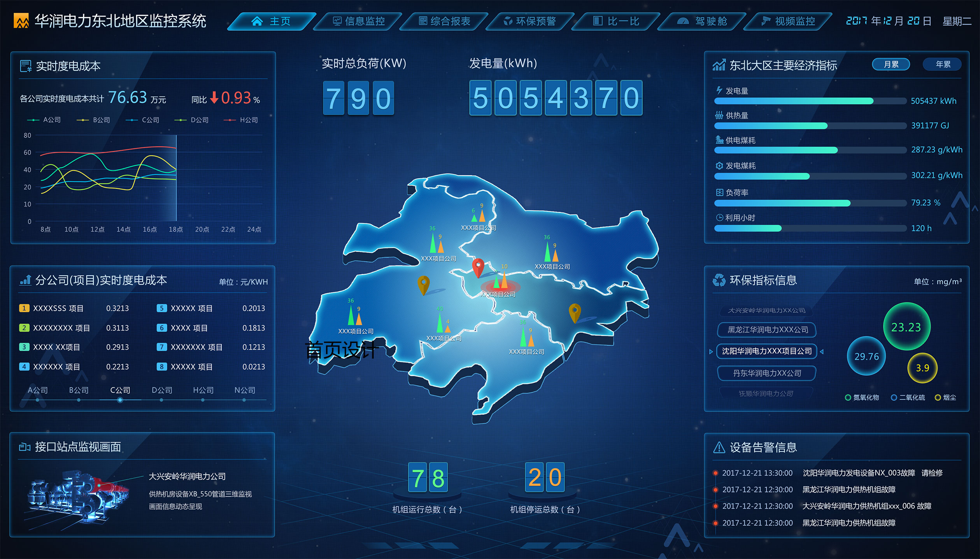Click right arrow next to 沈阳华润电力XXX项目公司
The height and width of the screenshot is (559, 980).
point(822,352)
